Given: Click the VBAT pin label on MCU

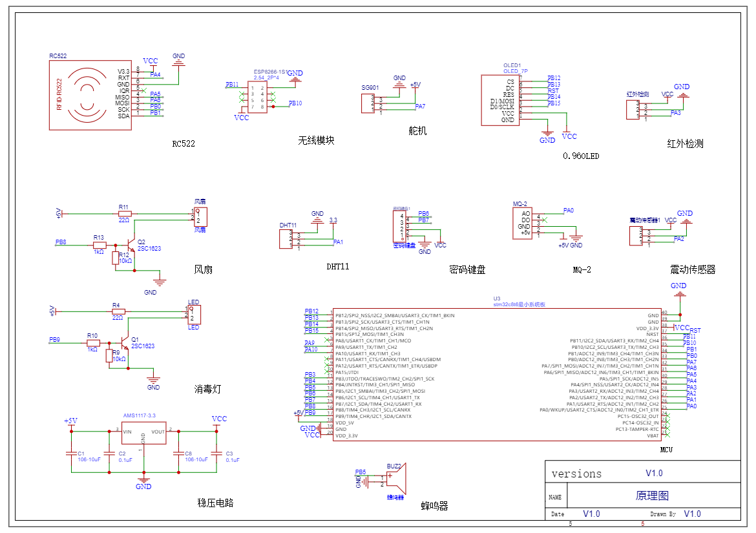Looking at the screenshot, I should point(653,435).
